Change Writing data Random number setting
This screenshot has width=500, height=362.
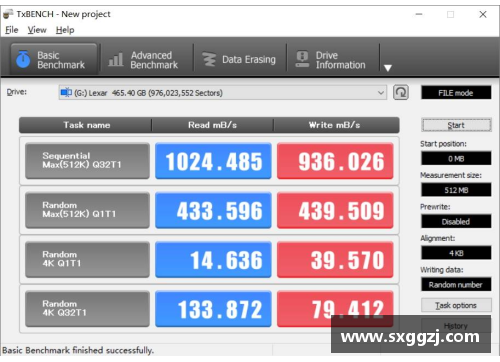456,285
